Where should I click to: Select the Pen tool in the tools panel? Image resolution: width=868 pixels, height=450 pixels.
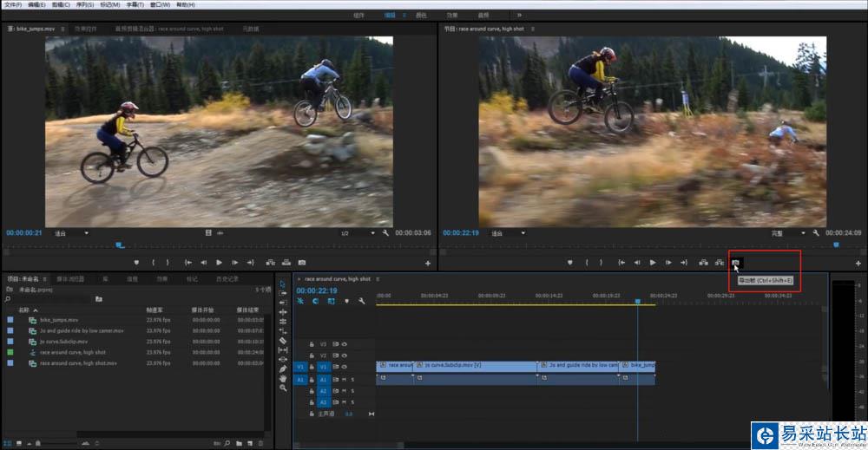(x=283, y=368)
